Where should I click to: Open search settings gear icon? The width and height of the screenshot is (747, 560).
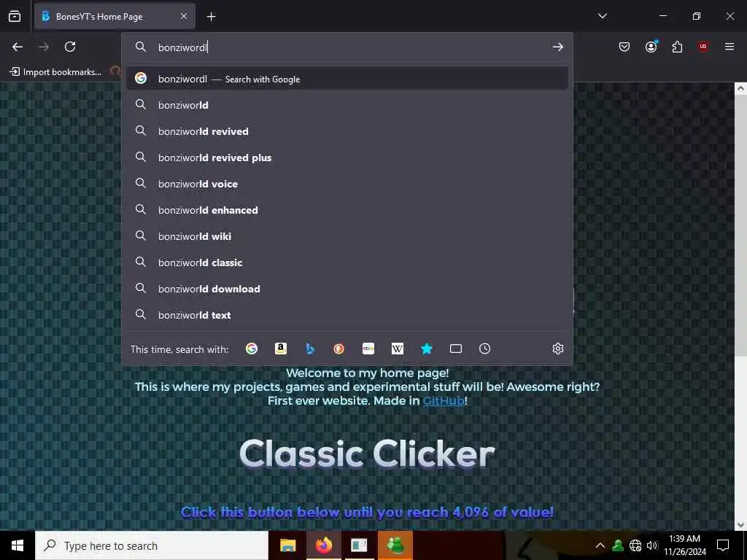(x=558, y=349)
